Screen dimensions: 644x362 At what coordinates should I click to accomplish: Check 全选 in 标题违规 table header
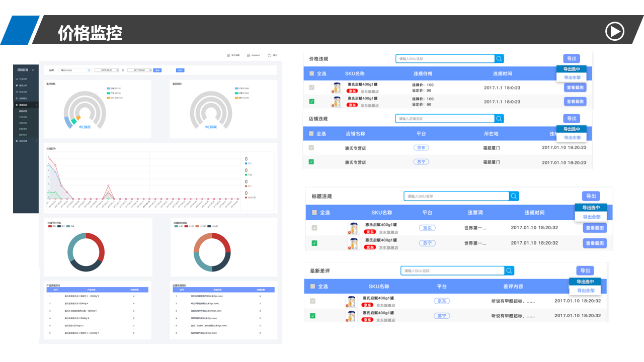[314, 213]
